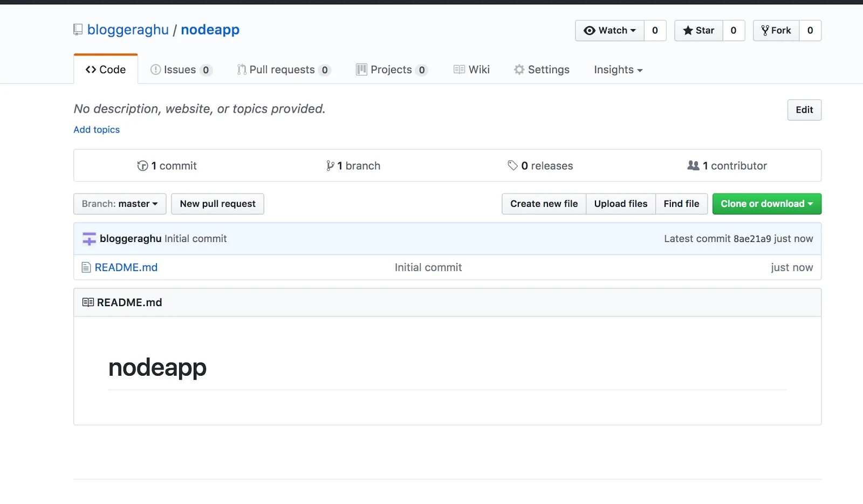Click the bloggeraghu avatar in commit bar
The width and height of the screenshot is (863, 504).
click(89, 239)
